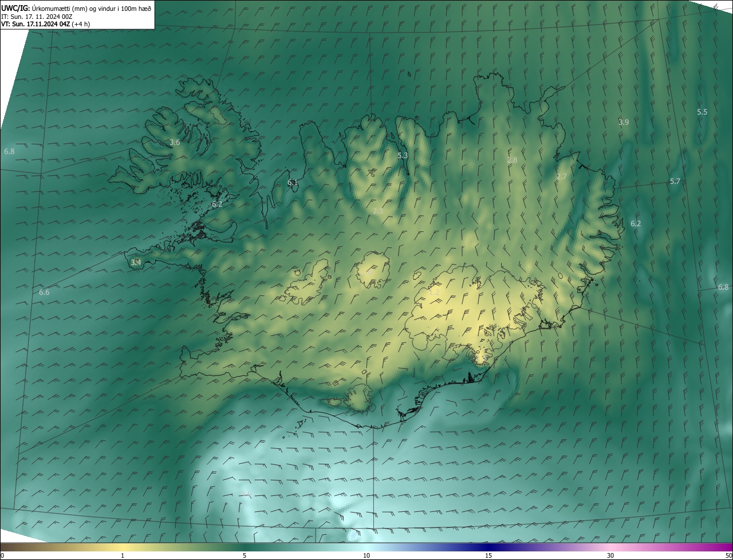Viewport: 733px width, 560px height.
Task: Click the 2.3 value label on the map
Action: pos(378,211)
